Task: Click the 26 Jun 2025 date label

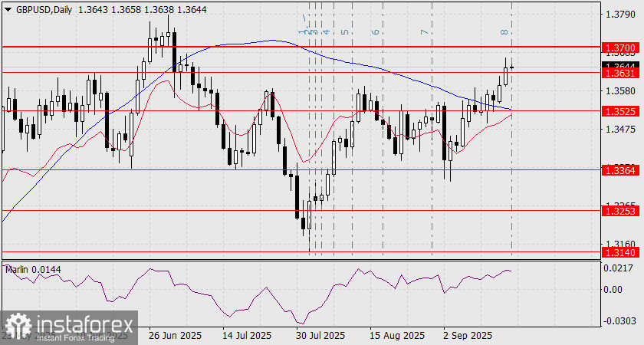Action: [x=176, y=335]
